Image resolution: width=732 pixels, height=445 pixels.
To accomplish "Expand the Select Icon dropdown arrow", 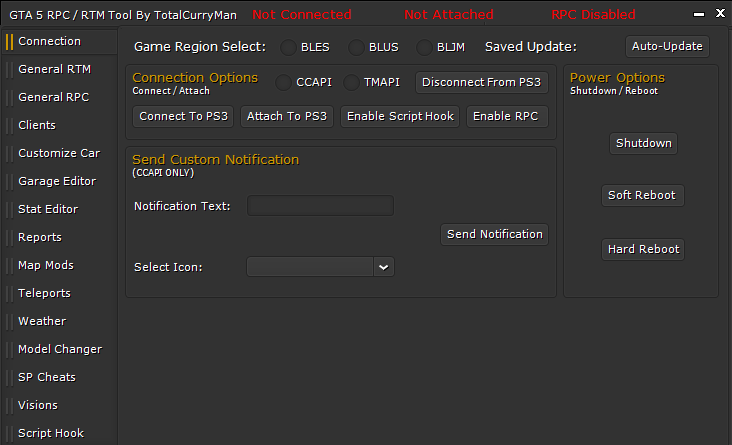I will [384, 267].
